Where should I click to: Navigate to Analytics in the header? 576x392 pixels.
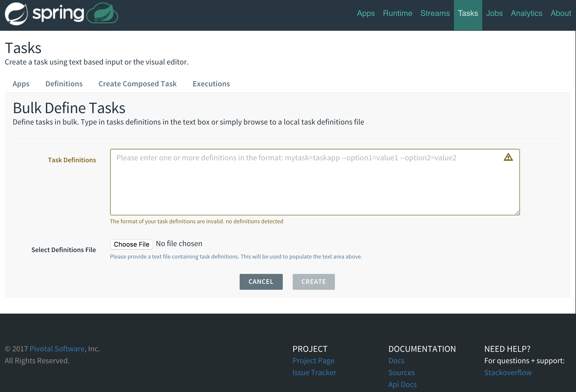pyautogui.click(x=526, y=13)
